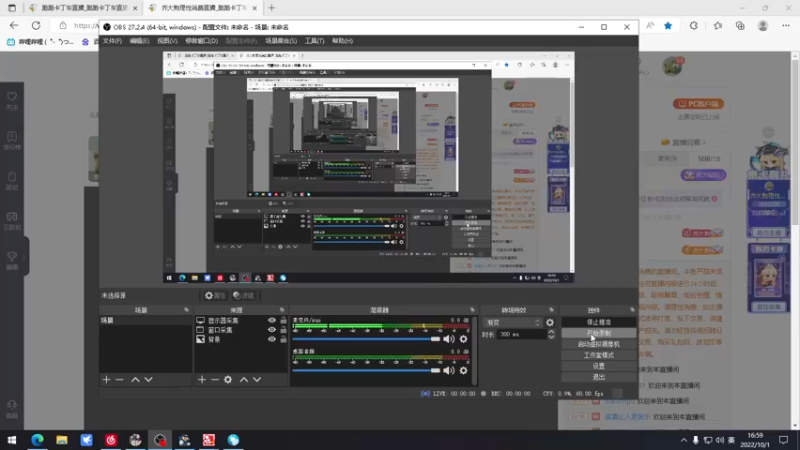Toggle lock on 显示器采集 source

[x=283, y=320]
